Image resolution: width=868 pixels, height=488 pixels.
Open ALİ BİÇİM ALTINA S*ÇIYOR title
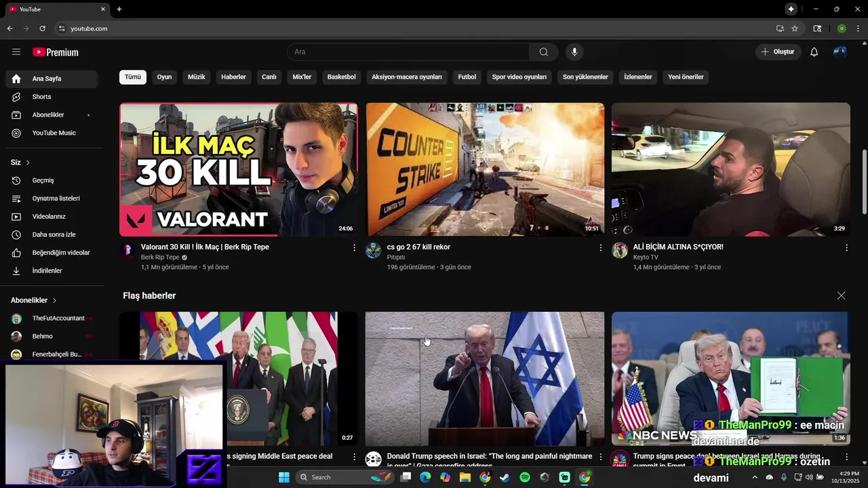point(678,247)
